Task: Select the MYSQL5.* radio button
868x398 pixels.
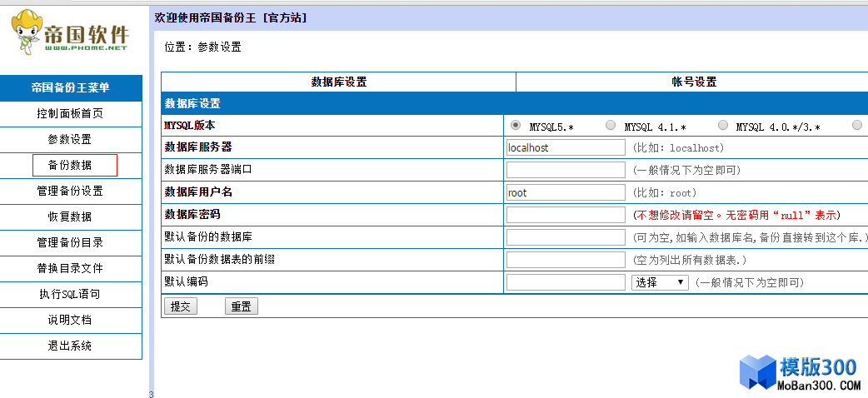Action: point(516,126)
